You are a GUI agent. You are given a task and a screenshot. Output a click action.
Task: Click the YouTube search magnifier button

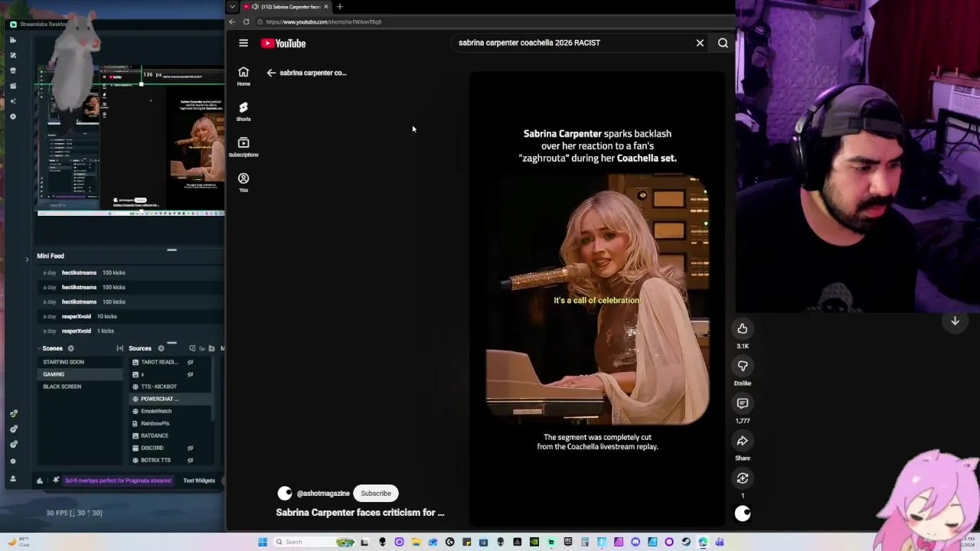723,43
